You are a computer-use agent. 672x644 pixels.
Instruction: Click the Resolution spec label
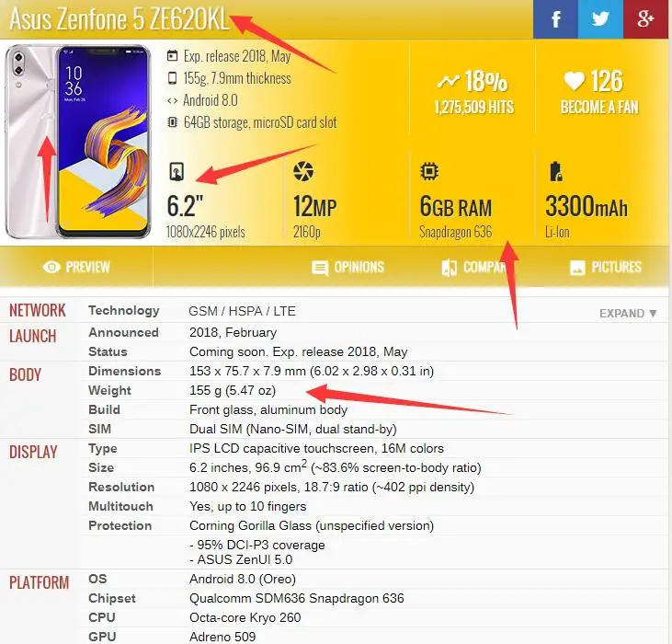tap(121, 487)
